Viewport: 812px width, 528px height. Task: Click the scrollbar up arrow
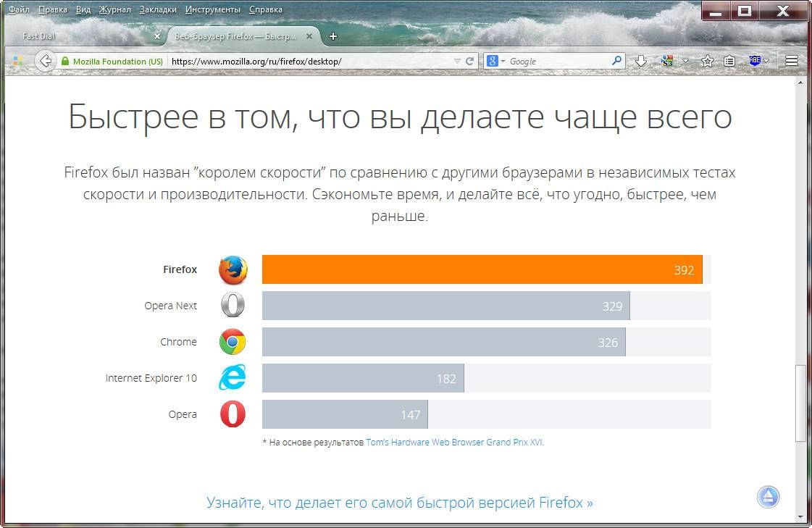point(800,83)
